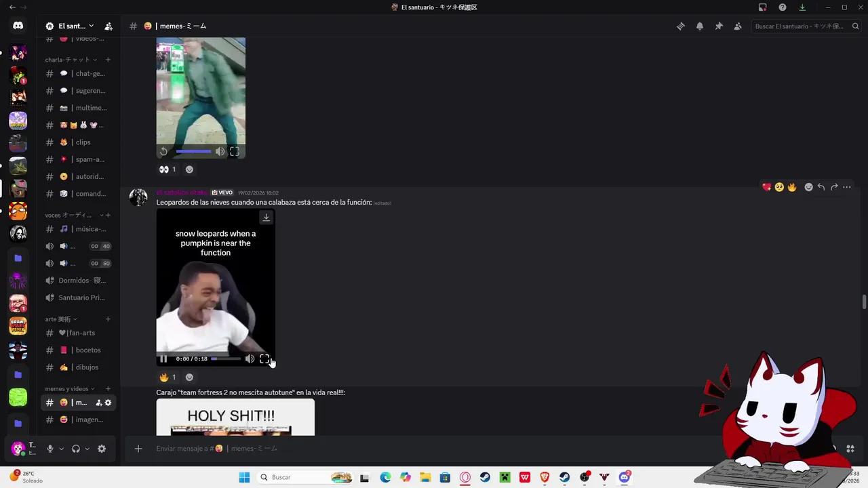
Task: Toggle the fire emoji reaction
Action: [167, 378]
